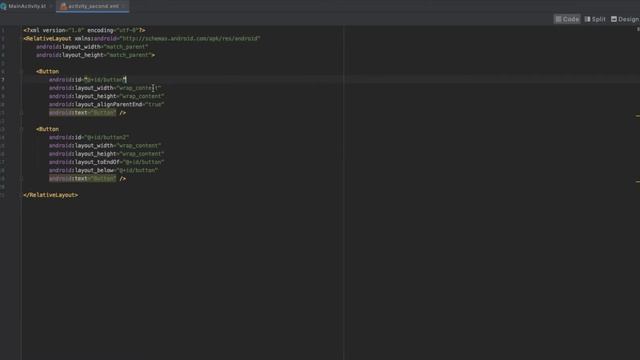Click the first <Button opening tag

click(x=47, y=71)
